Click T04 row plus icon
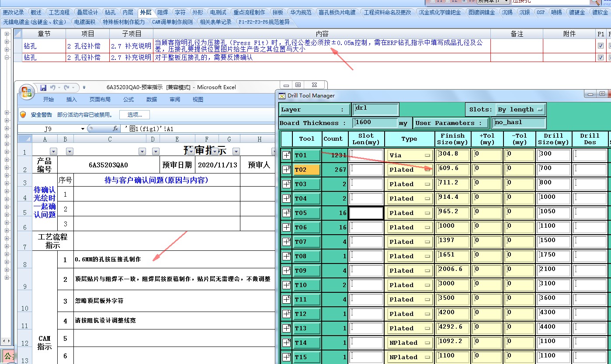The height and width of the screenshot is (364, 611). [286, 198]
